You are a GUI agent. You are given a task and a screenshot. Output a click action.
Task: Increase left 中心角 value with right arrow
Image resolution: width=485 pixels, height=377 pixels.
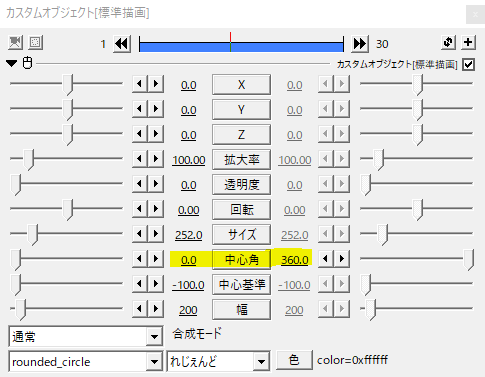point(156,259)
